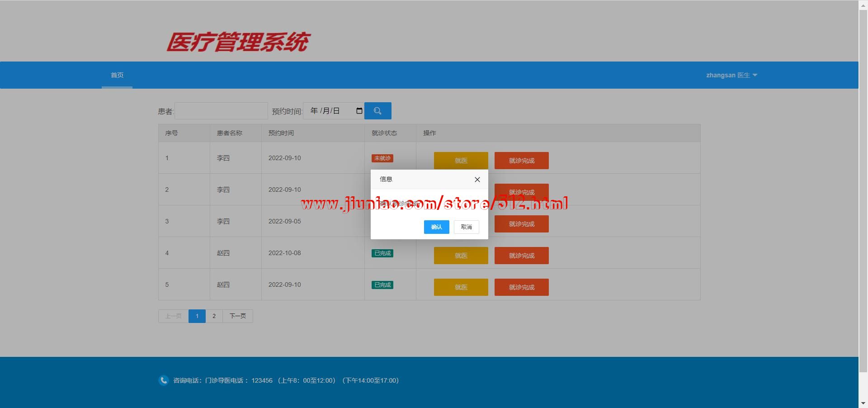
Task: Click 就诊完成 for row 5
Action: (x=522, y=287)
